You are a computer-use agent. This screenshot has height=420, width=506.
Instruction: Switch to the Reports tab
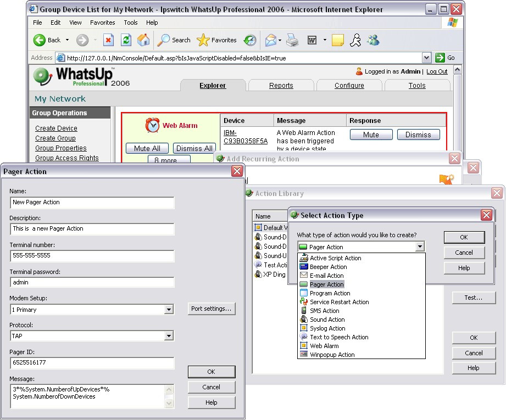click(x=281, y=86)
